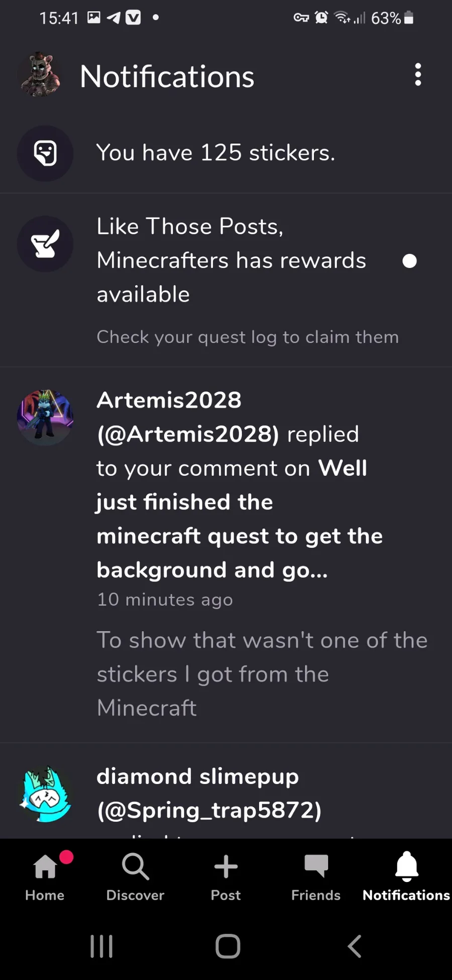Tap the Post plus icon

[226, 867]
